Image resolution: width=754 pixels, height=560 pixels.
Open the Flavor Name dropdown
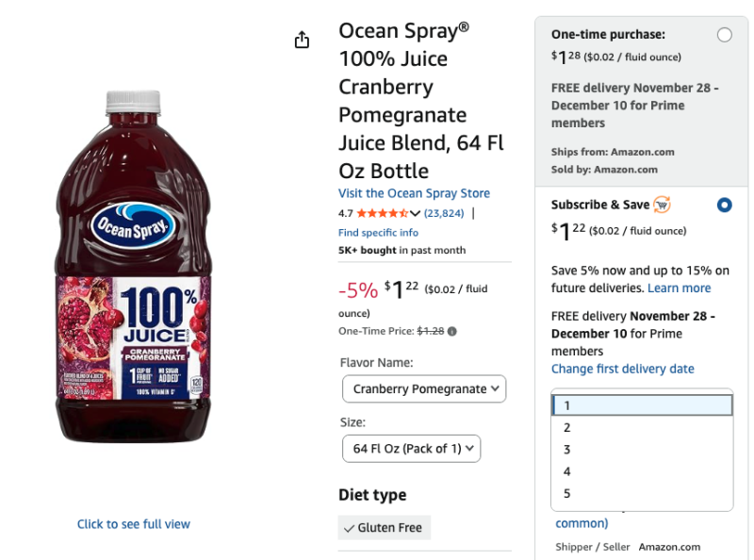click(423, 388)
